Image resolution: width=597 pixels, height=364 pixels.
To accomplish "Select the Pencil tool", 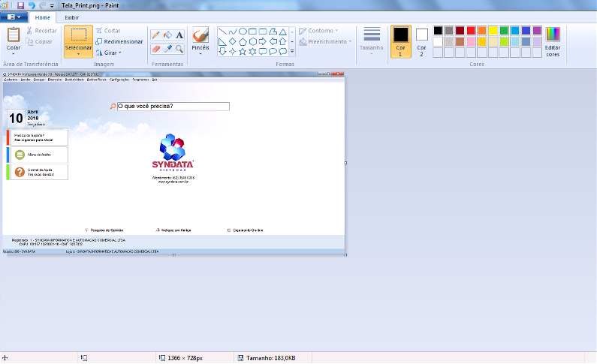I will tap(155, 35).
